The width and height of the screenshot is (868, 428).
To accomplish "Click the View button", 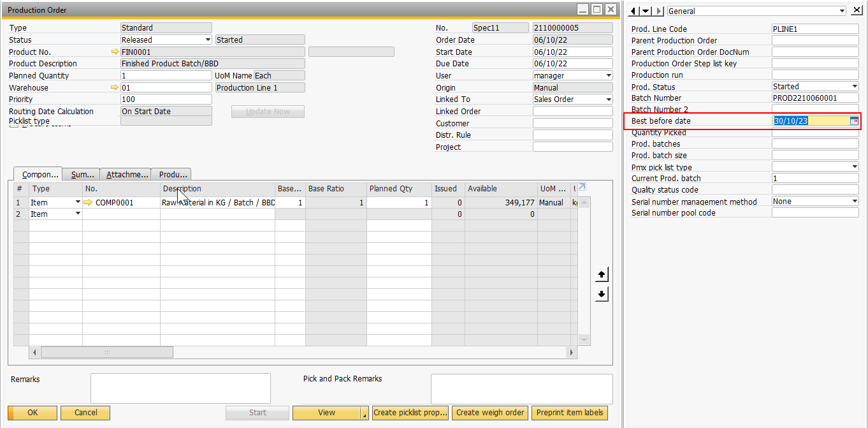I will click(x=326, y=413).
